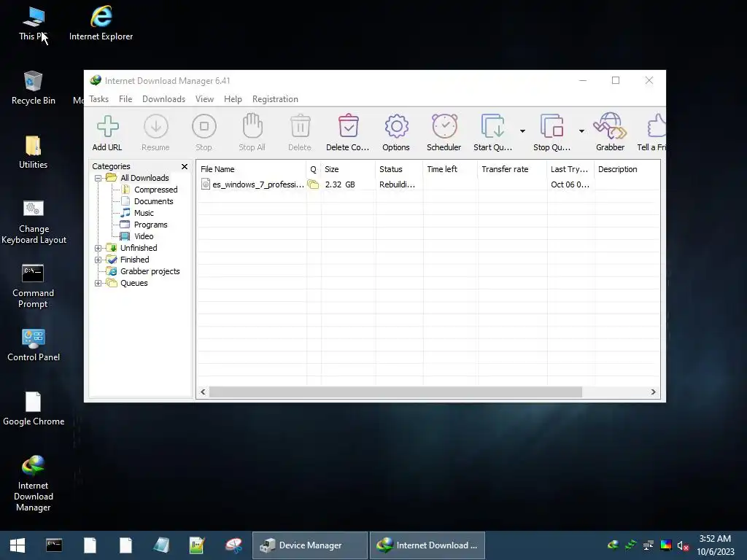This screenshot has height=560, width=747.
Task: Select the Music category
Action: click(x=144, y=213)
